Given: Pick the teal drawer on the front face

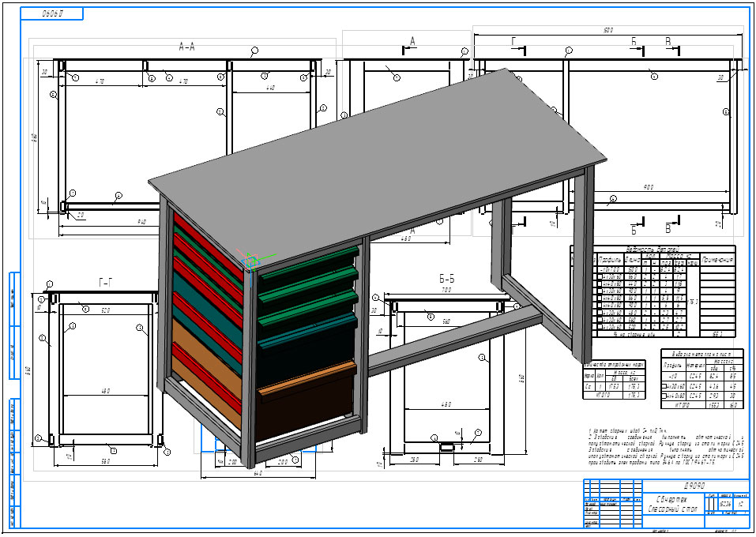Looking at the screenshot, I should pos(307,348).
